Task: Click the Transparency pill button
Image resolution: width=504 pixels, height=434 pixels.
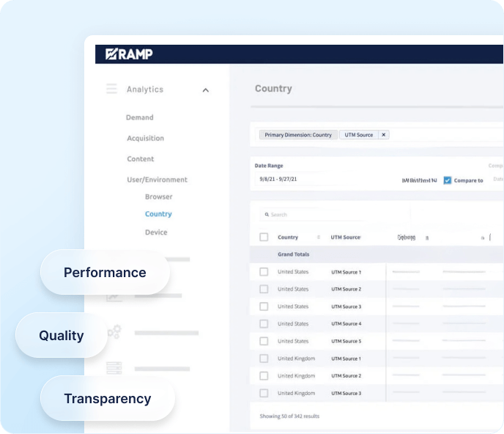Action: click(107, 400)
